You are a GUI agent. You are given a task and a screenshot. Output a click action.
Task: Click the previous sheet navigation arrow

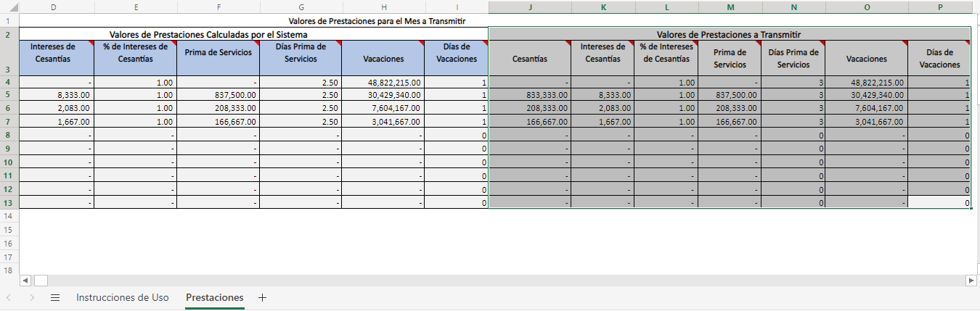point(9,297)
